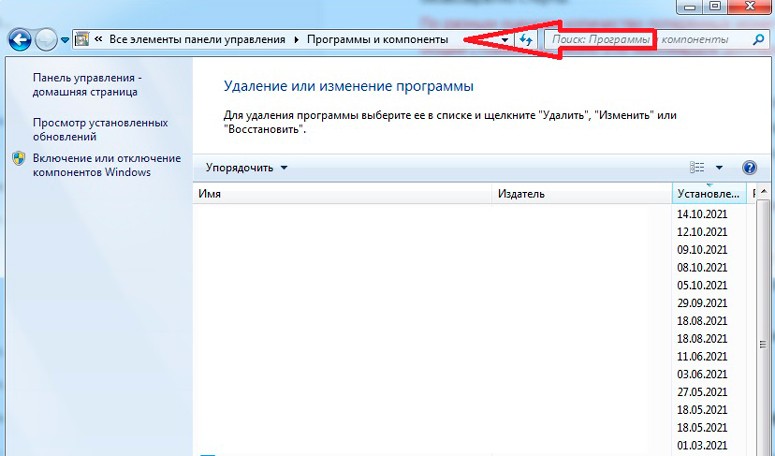Sort list by the Издатель column header
The width and height of the screenshot is (775, 456).
click(x=580, y=194)
